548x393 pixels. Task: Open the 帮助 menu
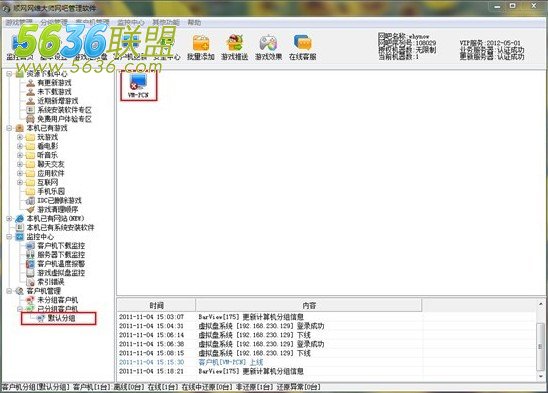(194, 23)
